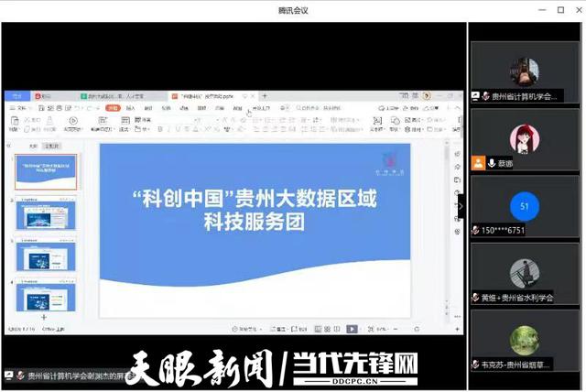Viewport: 586px width, 392px height.
Task: Click the muted microphone icon beside 150****6751
Action: (x=475, y=231)
